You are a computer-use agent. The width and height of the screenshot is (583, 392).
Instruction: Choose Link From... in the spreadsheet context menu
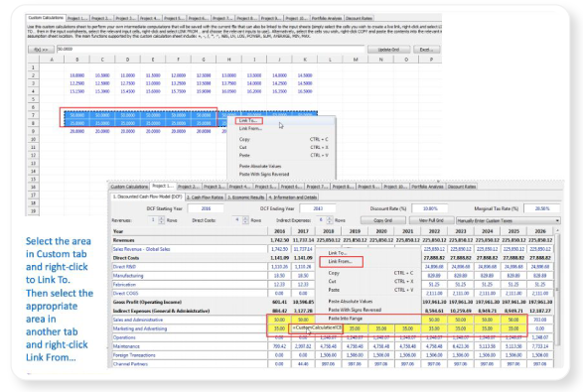[x=250, y=129]
